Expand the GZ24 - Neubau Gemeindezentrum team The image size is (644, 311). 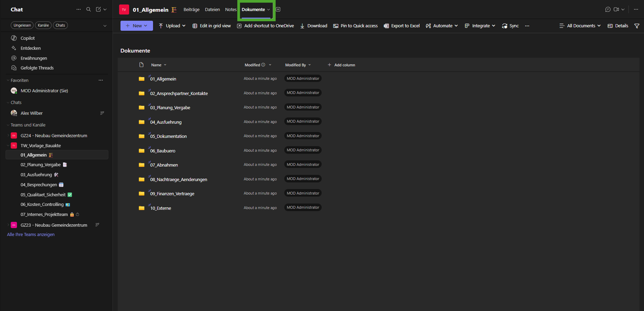coord(8,135)
